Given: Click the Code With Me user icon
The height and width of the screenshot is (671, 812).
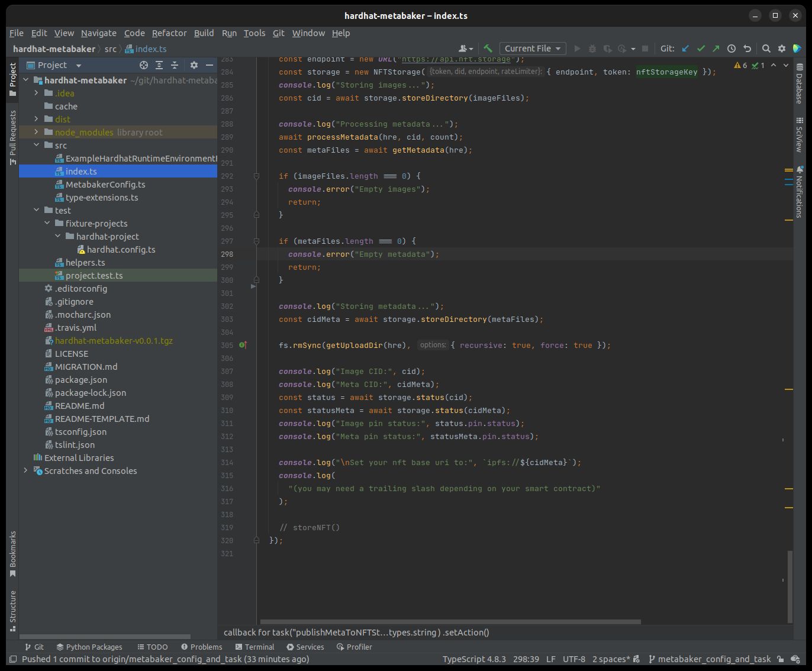Looking at the screenshot, I should point(466,49).
